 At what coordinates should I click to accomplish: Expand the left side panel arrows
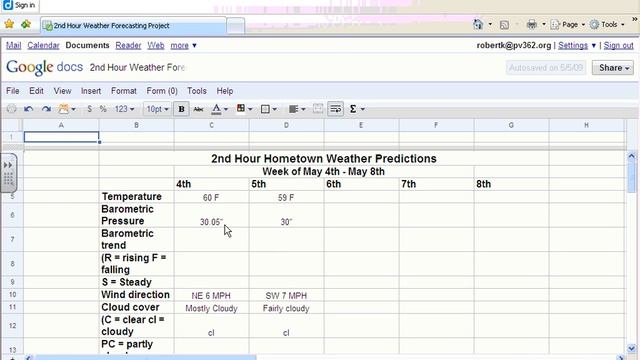(x=8, y=165)
